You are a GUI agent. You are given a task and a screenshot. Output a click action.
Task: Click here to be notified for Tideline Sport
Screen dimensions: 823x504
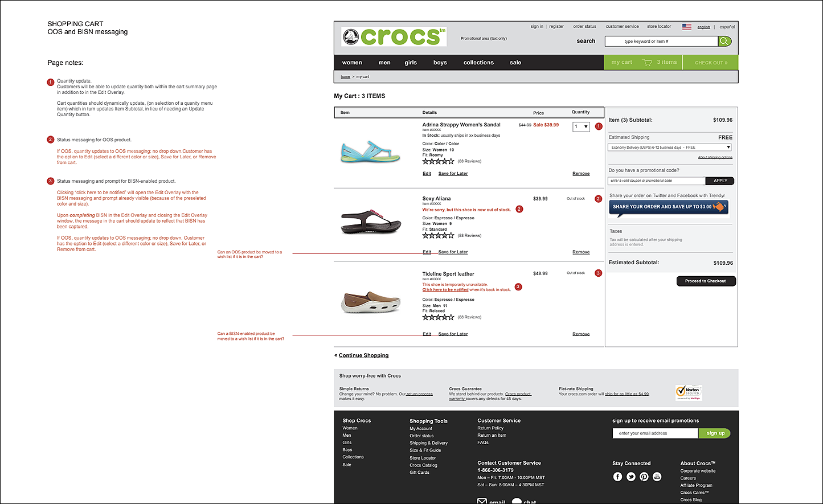445,289
